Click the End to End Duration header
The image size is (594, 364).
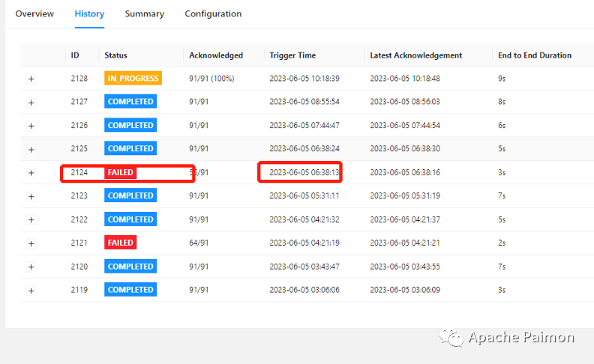tap(535, 55)
